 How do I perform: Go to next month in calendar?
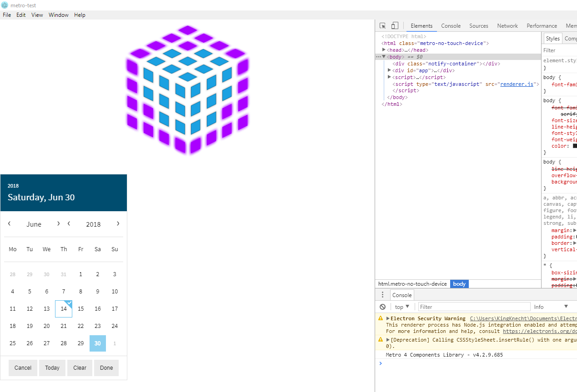(58, 223)
